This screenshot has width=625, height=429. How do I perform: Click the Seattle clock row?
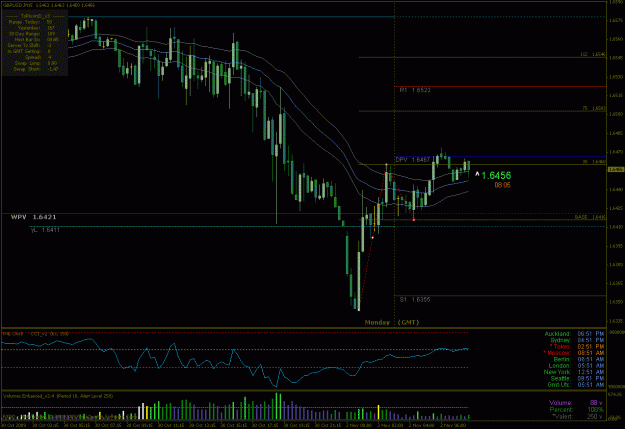click(x=578, y=378)
